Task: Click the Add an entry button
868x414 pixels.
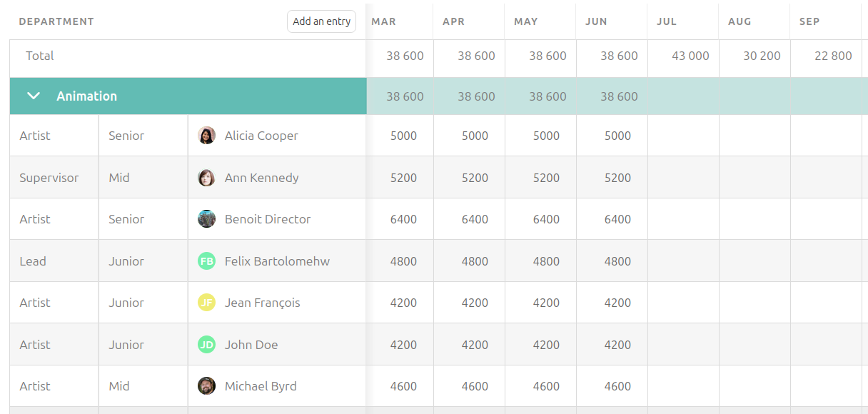Action: (x=321, y=21)
